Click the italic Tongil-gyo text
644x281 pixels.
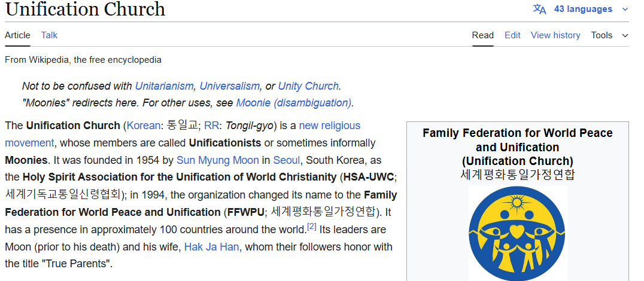[x=249, y=126]
